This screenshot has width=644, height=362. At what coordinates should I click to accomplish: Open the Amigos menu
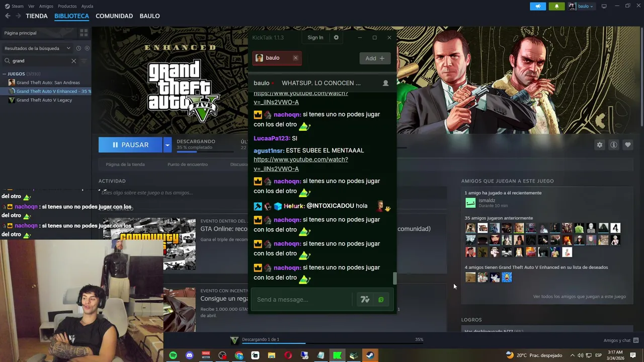click(x=46, y=6)
